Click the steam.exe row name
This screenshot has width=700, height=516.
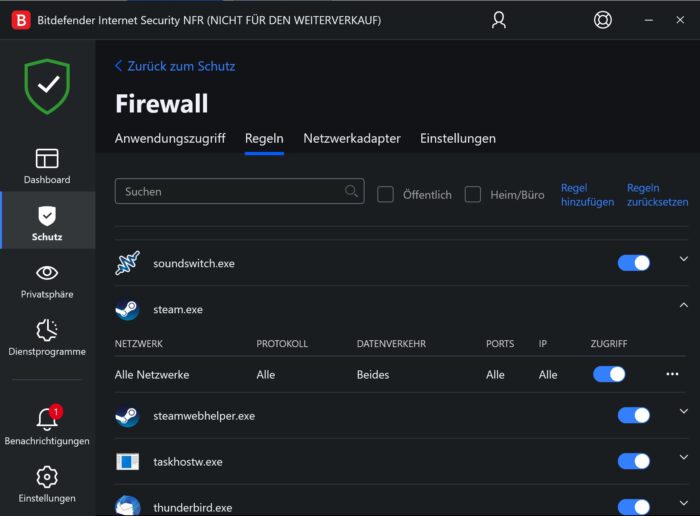click(178, 309)
